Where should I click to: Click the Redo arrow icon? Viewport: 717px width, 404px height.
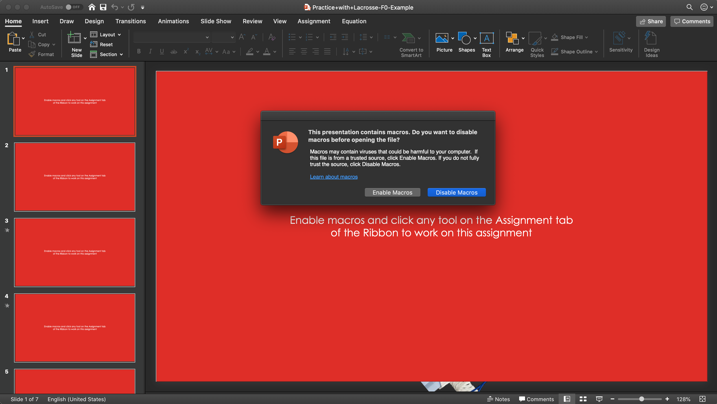[131, 7]
